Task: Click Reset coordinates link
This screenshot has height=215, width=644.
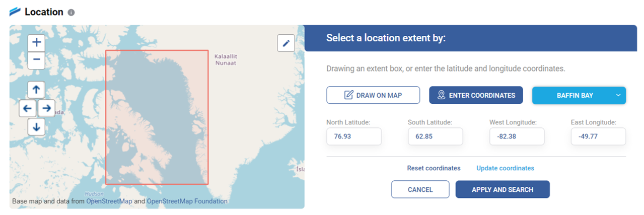Action: (x=434, y=168)
